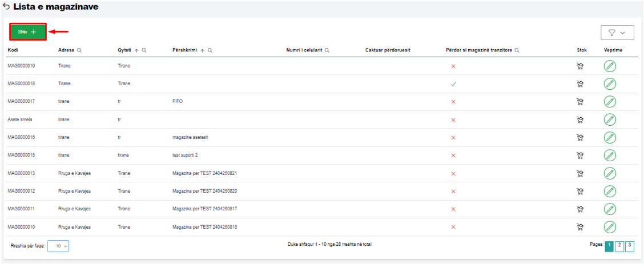Select the MAG0000015 row code
The height and width of the screenshot is (267, 644).
coord(21,155)
